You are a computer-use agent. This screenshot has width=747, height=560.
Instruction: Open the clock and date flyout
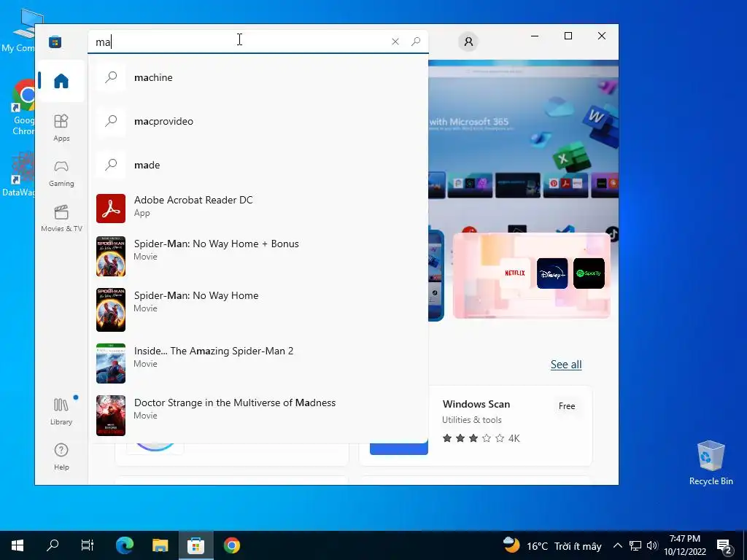[x=684, y=545]
